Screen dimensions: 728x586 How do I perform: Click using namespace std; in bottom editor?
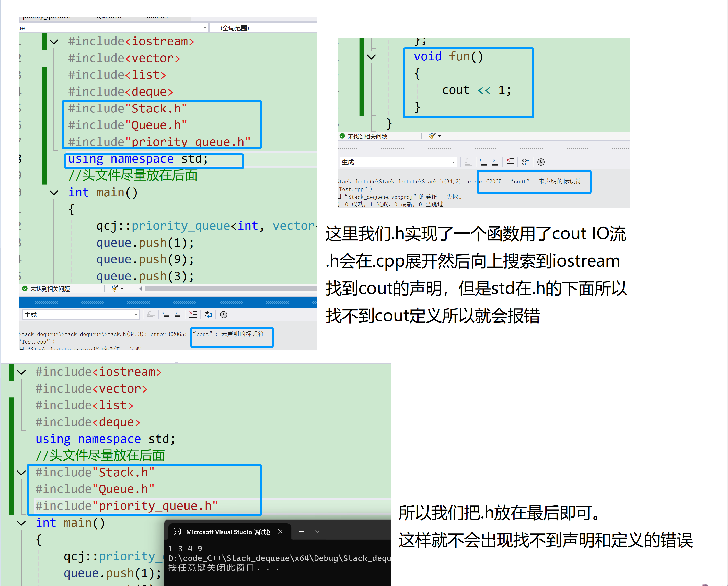pos(105,439)
